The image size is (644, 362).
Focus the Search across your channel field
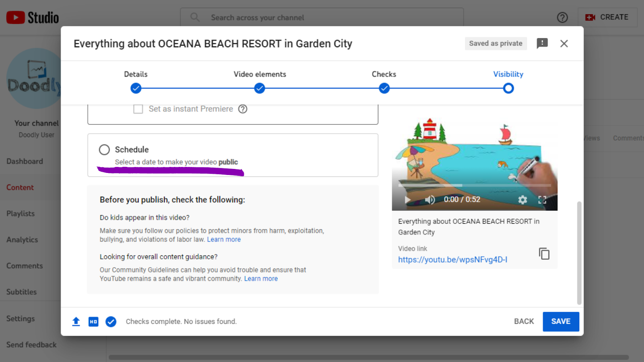point(322,17)
